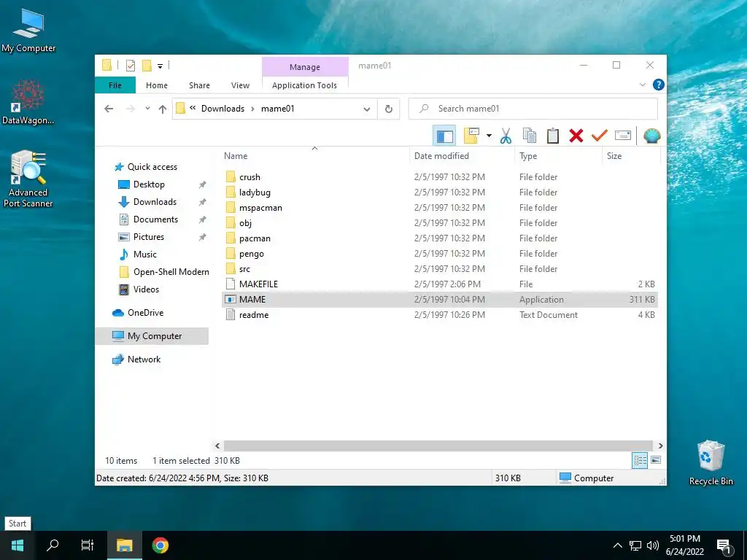
Task: Switch to the Share ribbon tab
Action: (199, 85)
